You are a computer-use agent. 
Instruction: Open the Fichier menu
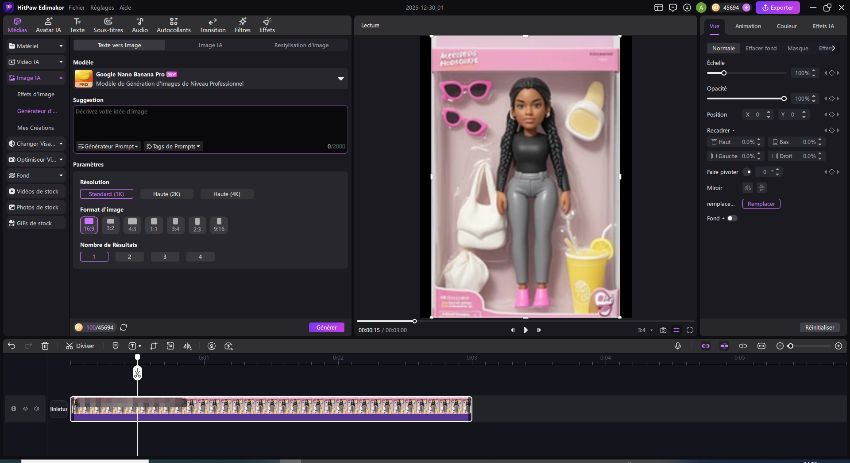pos(77,7)
